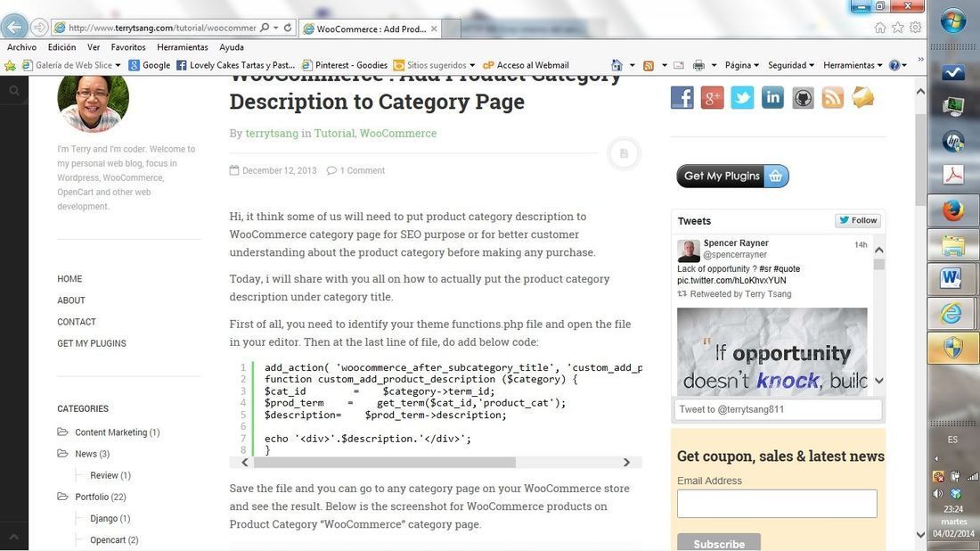Open the Edición menu

(61, 47)
